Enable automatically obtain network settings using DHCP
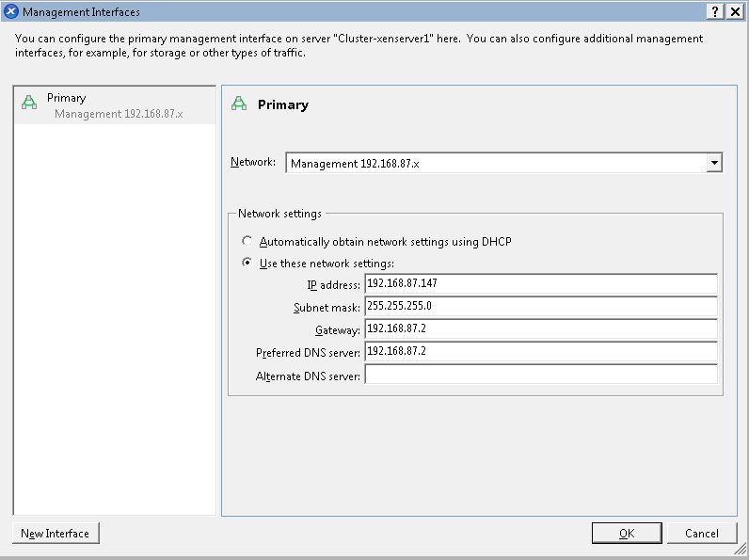749x560 pixels. 247,241
